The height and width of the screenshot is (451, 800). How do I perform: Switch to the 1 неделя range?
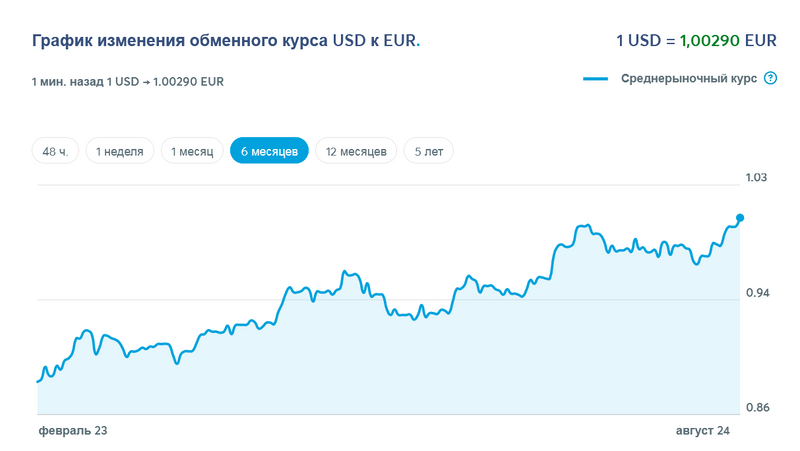pos(120,152)
